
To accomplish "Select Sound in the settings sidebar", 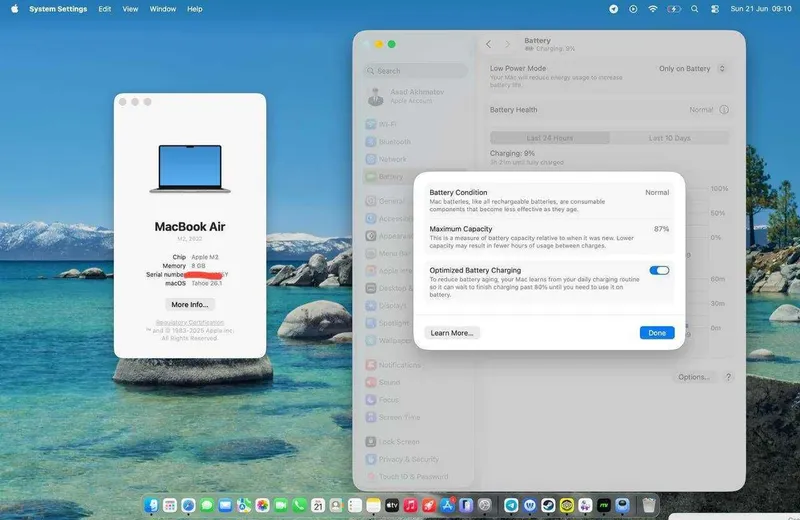I will click(x=415, y=382).
